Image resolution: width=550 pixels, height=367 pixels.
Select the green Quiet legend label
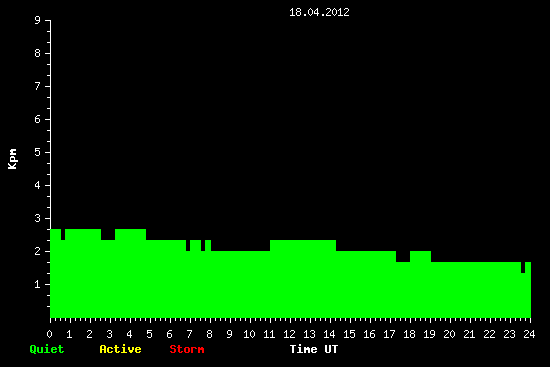coord(47,349)
